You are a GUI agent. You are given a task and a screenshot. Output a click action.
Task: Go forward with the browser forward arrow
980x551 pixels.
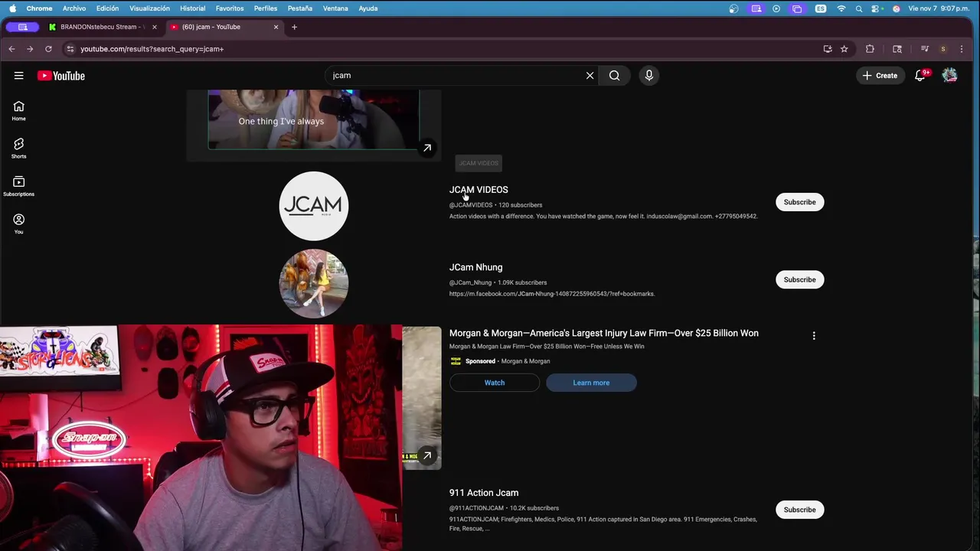[30, 49]
